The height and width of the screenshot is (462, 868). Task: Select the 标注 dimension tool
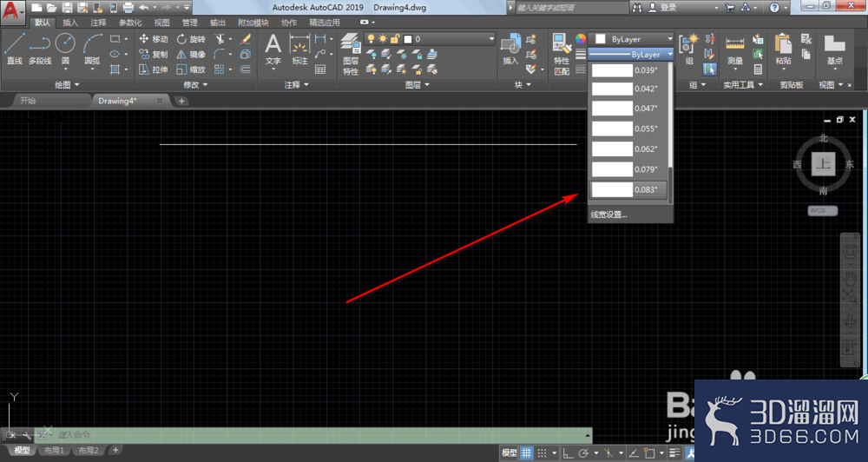[299, 49]
